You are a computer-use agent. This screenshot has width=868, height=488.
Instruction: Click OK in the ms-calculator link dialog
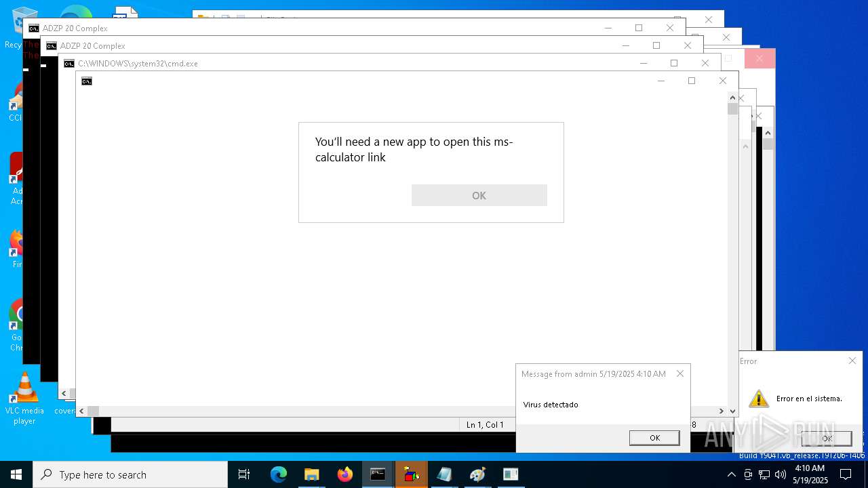[x=479, y=195]
